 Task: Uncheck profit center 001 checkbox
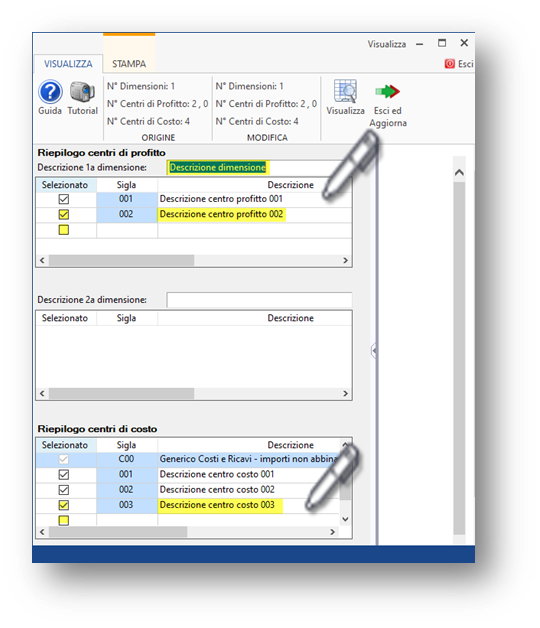coord(64,199)
